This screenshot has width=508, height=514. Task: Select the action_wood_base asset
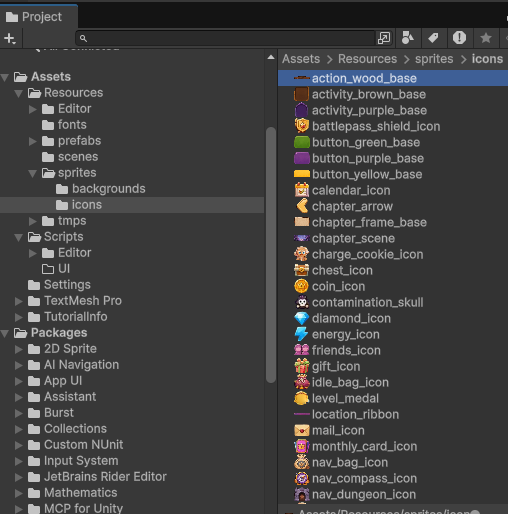point(393,78)
